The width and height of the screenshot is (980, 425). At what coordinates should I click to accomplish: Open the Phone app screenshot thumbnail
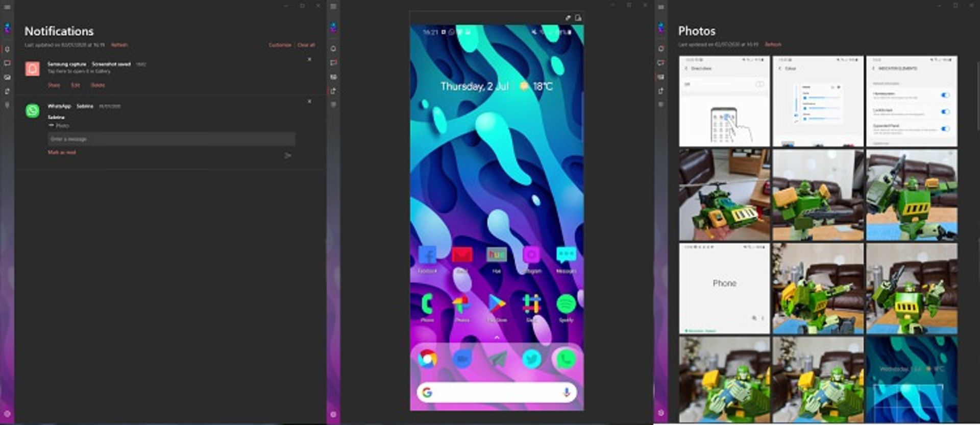[x=724, y=289]
